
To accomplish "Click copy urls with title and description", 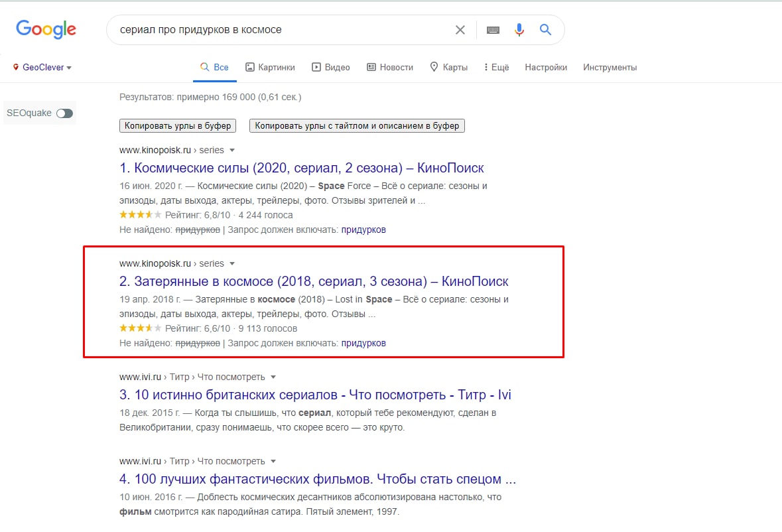I will pos(357,125).
